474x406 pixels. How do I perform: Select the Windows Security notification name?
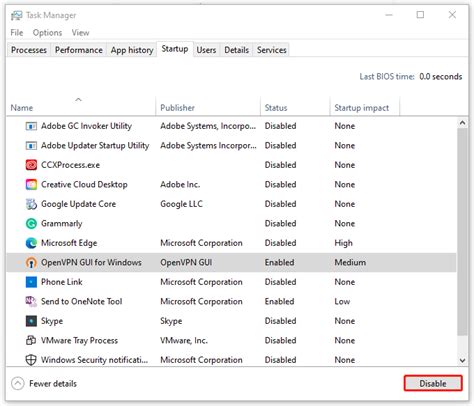pyautogui.click(x=94, y=360)
